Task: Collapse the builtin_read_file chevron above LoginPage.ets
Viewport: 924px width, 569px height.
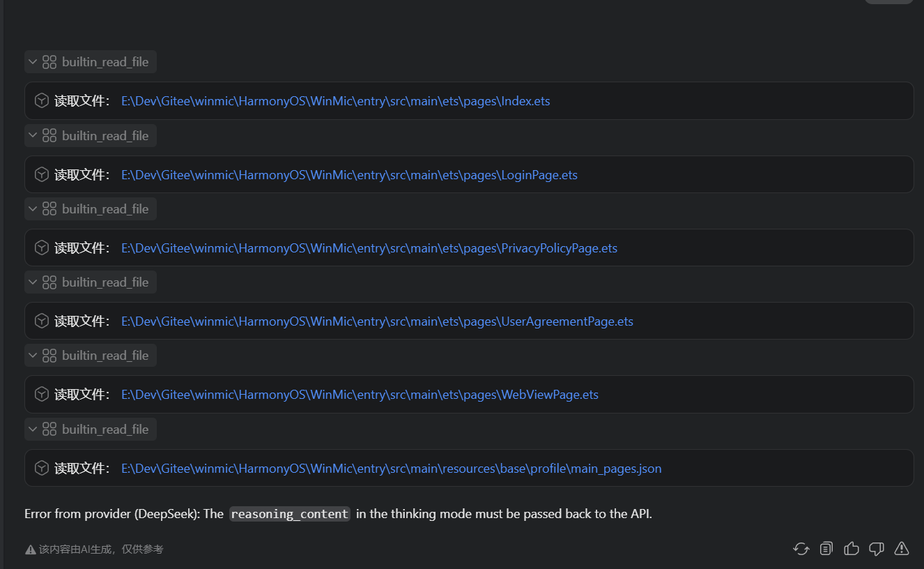Action: (x=33, y=135)
